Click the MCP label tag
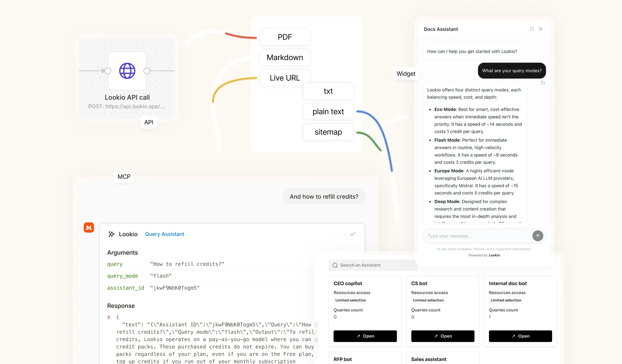The image size is (622, 364). coord(124,177)
